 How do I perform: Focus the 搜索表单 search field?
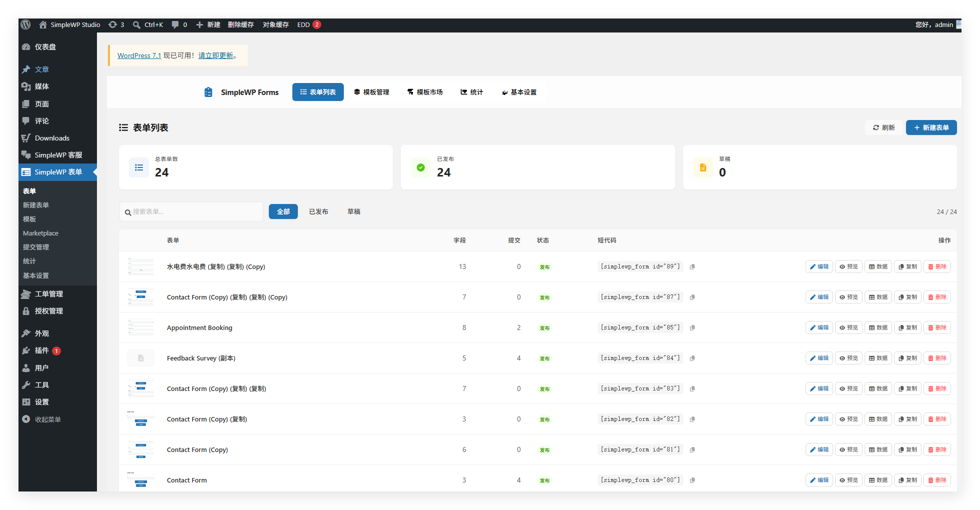point(191,211)
